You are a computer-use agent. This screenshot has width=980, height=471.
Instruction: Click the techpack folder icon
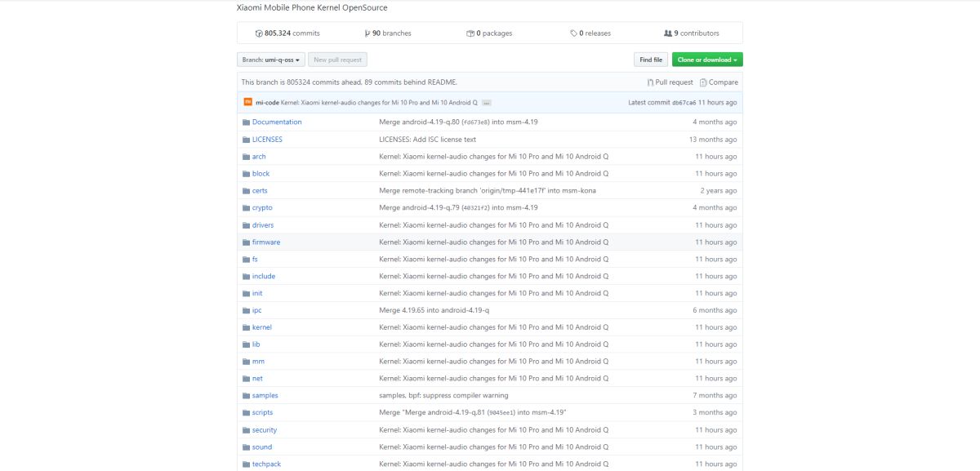click(x=245, y=465)
